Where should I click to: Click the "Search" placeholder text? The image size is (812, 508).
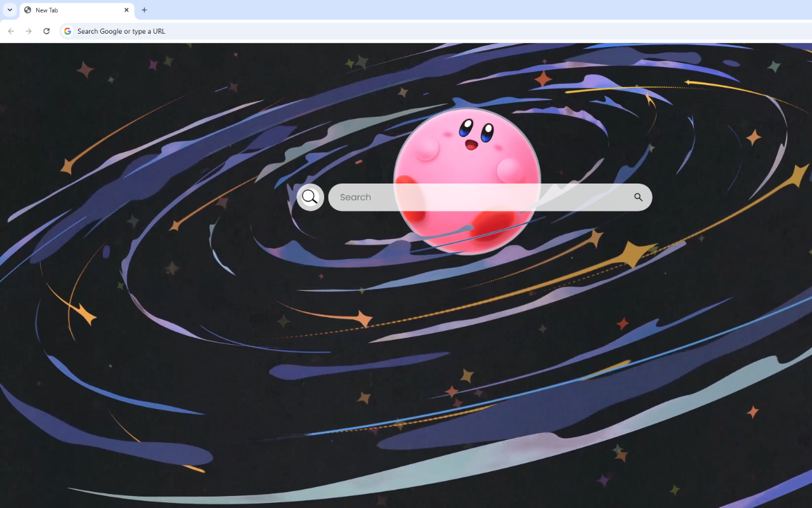point(355,197)
